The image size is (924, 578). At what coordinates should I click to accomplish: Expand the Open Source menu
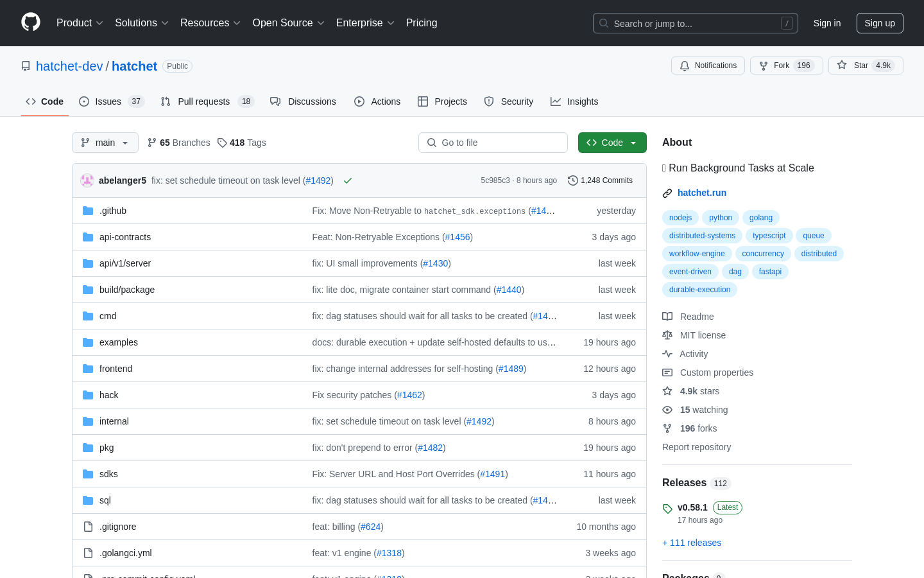[289, 22]
